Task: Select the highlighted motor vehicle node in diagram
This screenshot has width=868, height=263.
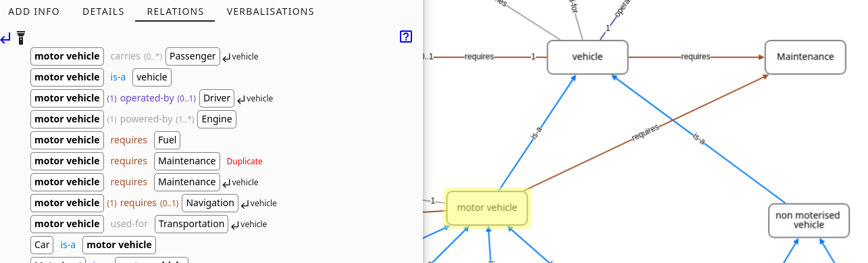Action: point(486,208)
